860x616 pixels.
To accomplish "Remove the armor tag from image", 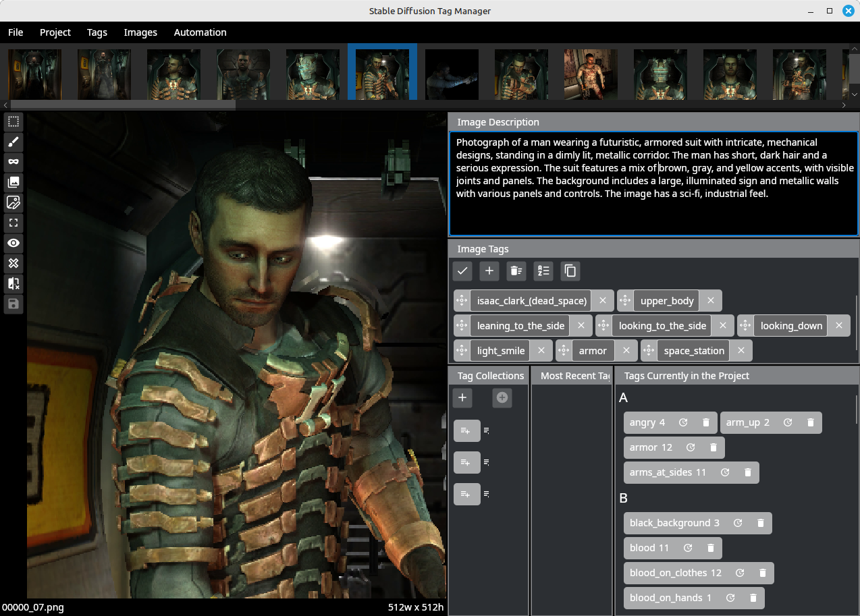I will click(x=626, y=351).
